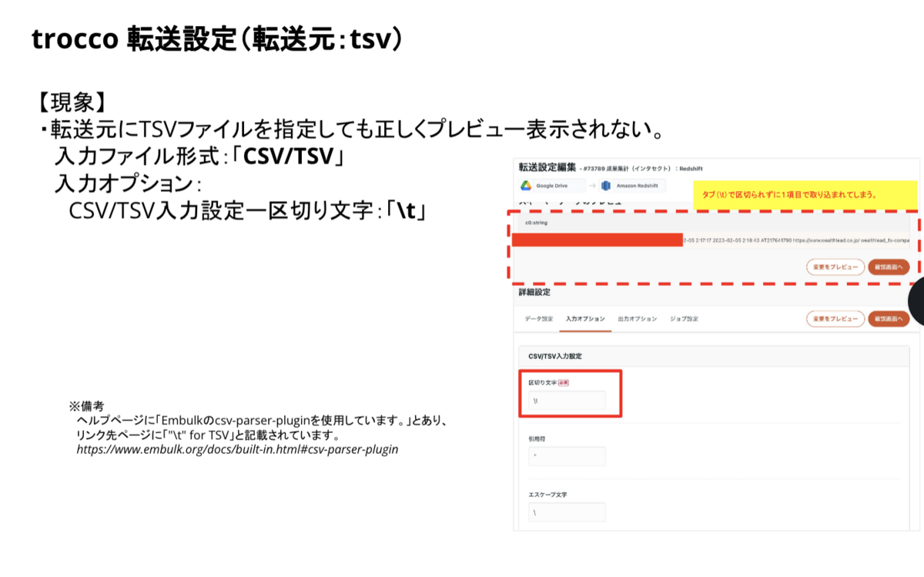Go to the ジョブ設定 tab
The image size is (924, 577).
point(684,319)
